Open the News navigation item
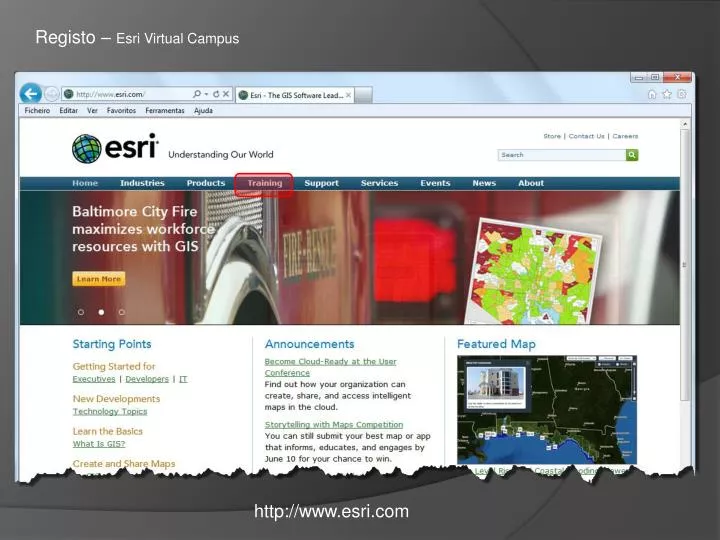This screenshot has width=720, height=540. [484, 183]
